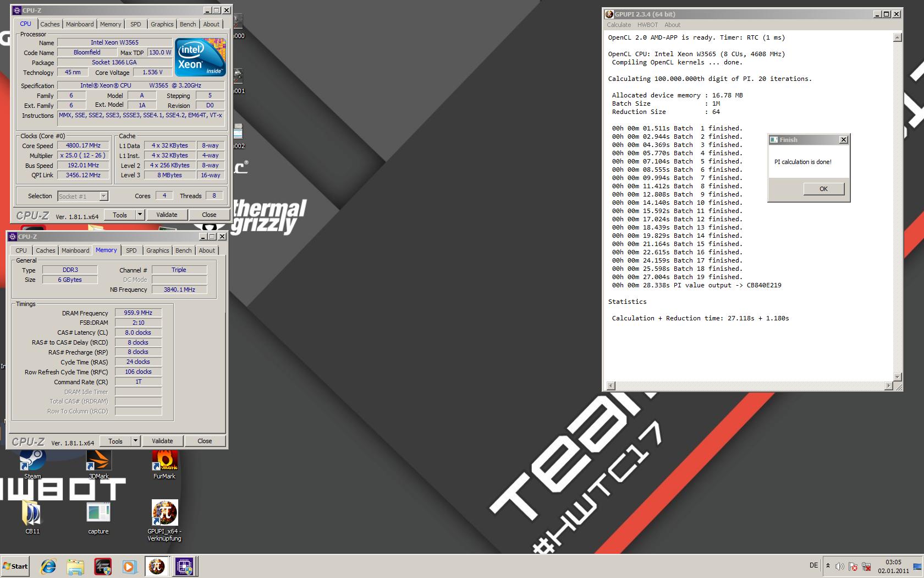The image size is (924, 578).
Task: Open About tab in top CPU-Z window
Action: [211, 24]
